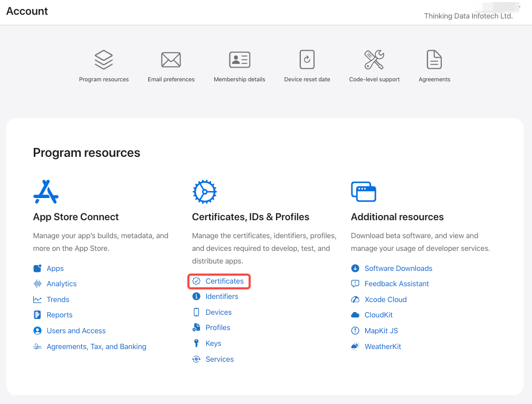Click the Certificates, IDs & Profiles heading
This screenshot has height=404, width=532.
(x=250, y=217)
